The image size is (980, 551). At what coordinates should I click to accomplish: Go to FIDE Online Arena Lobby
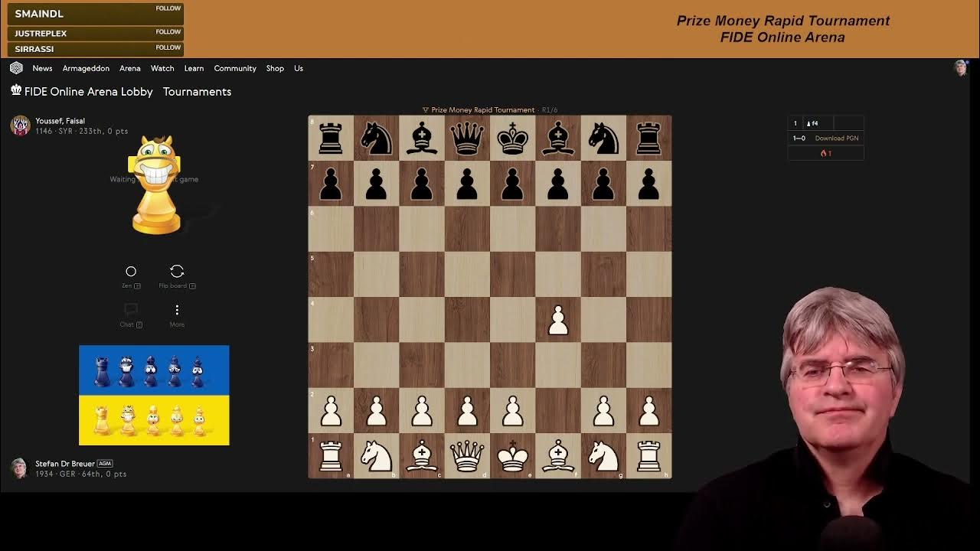[89, 91]
